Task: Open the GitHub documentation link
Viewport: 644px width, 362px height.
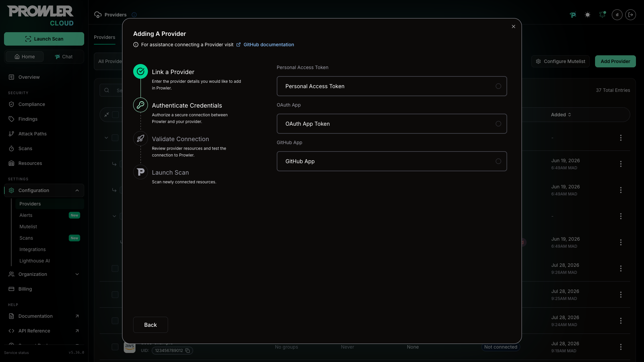Action: (x=268, y=45)
